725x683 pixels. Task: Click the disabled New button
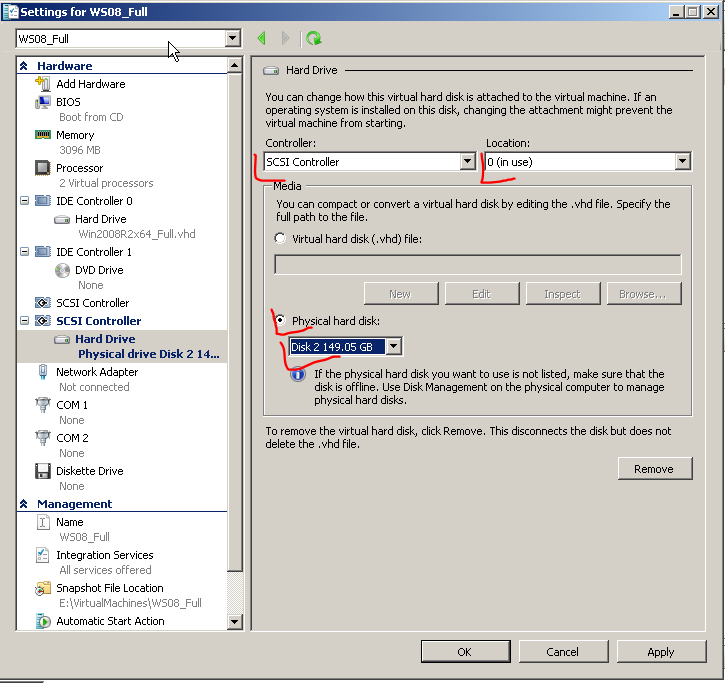click(400, 294)
